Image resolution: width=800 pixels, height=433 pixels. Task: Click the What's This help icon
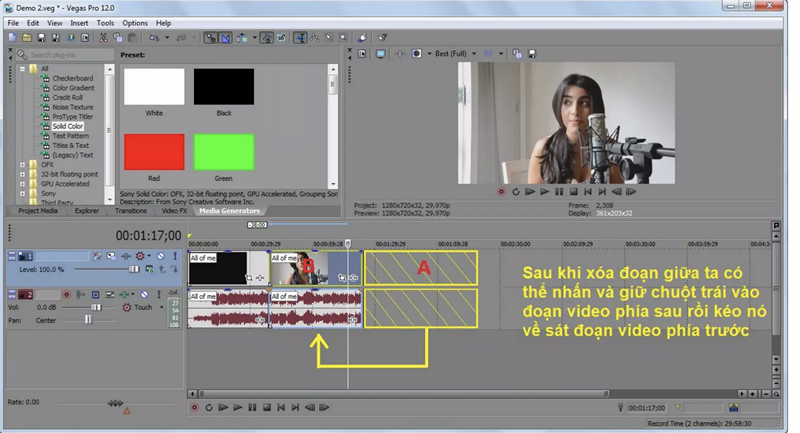pyautogui.click(x=382, y=38)
